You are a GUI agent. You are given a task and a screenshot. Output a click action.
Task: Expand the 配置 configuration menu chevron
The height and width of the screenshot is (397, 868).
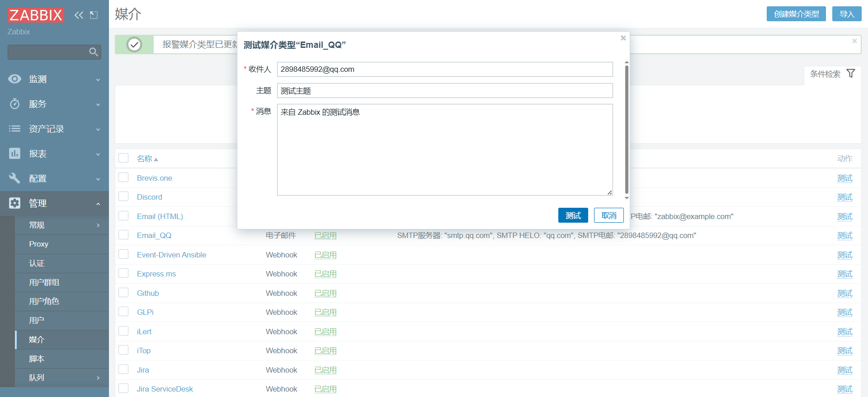[98, 179]
